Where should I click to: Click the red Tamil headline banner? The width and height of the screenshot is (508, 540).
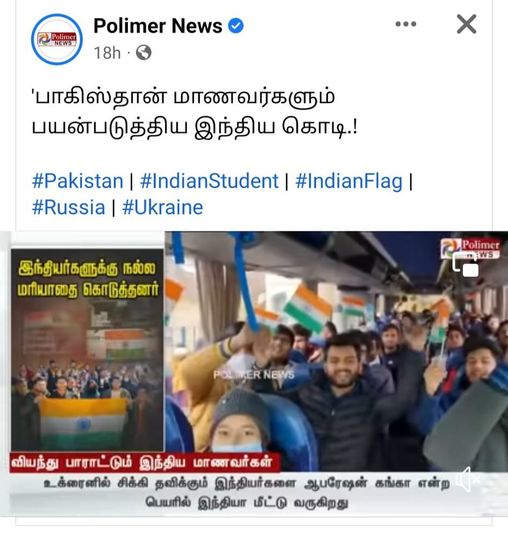[145, 462]
